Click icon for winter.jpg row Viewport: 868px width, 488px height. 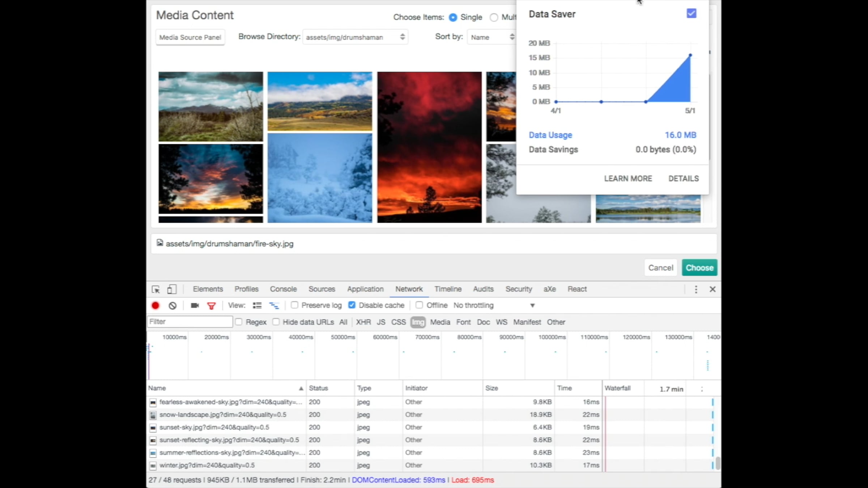153,466
